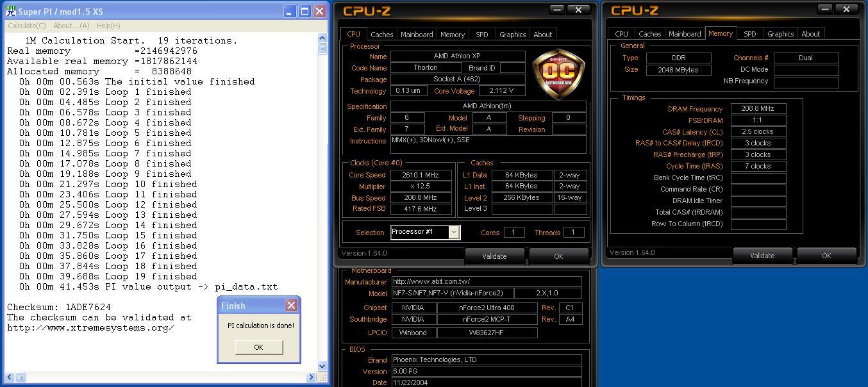Click the Super PI vertical scrollbar down arrow
Screen dimensions: 868x387
coord(322,366)
